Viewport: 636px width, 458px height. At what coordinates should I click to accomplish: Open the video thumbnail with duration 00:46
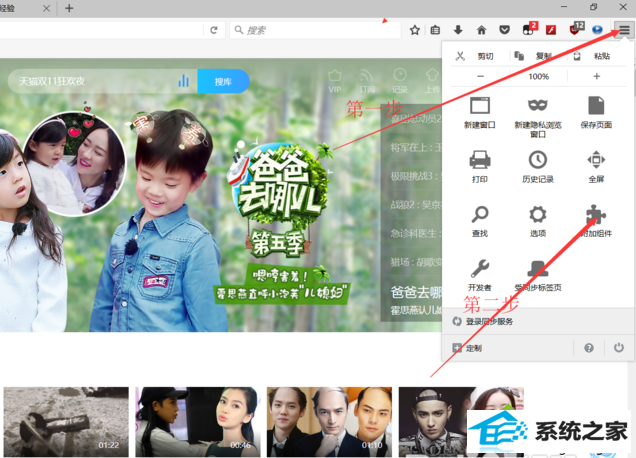198,422
